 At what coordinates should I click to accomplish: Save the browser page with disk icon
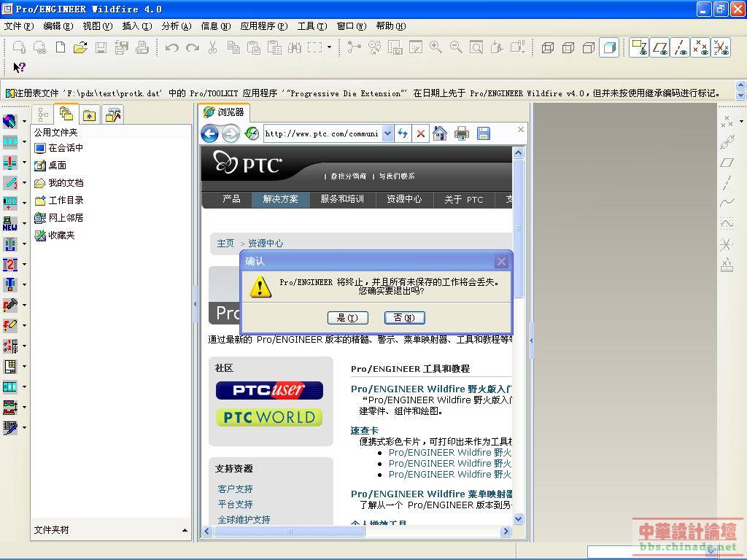coord(484,134)
